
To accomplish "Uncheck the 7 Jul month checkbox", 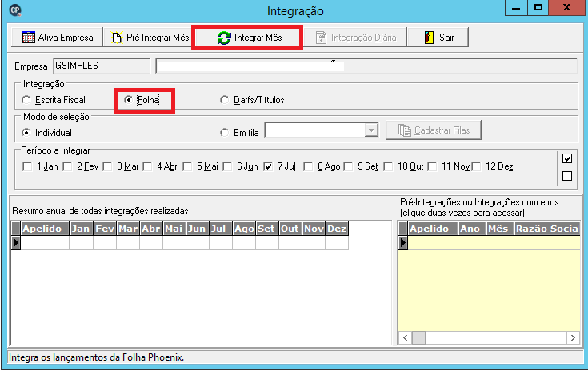I will tap(268, 166).
